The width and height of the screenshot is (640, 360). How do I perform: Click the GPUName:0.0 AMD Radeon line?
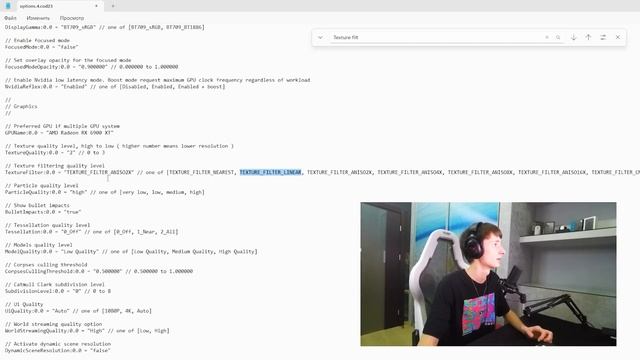tap(59, 133)
